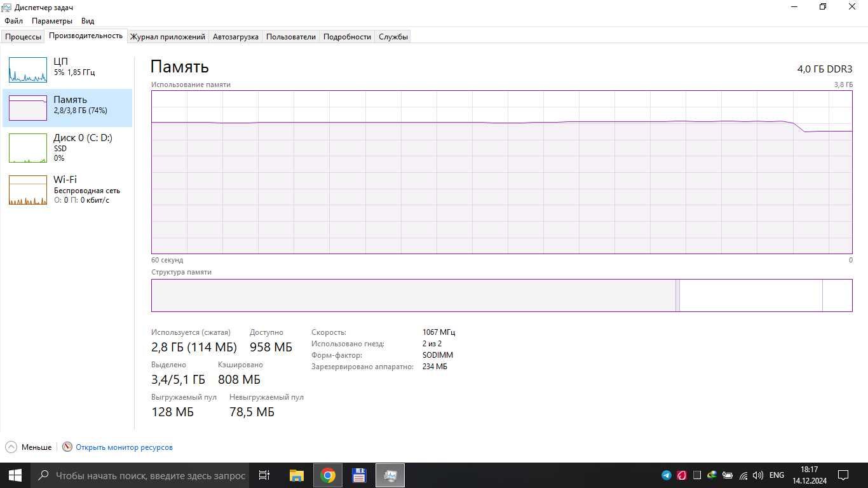This screenshot has height=488, width=868.
Task: Open the Wi-Fi performance item
Action: pyautogui.click(x=67, y=189)
